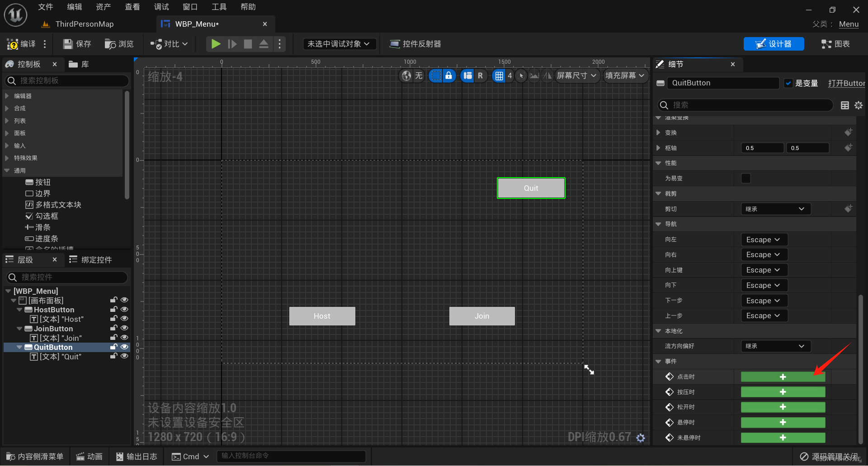Open the 打开Button link

846,83
